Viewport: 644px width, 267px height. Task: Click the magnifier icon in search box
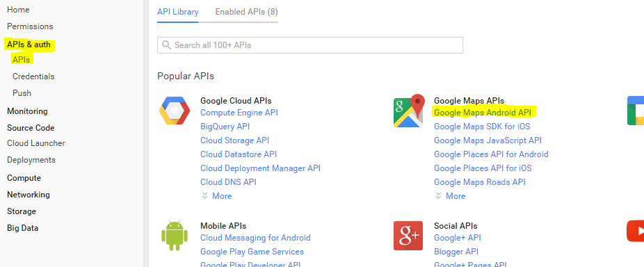click(x=166, y=44)
